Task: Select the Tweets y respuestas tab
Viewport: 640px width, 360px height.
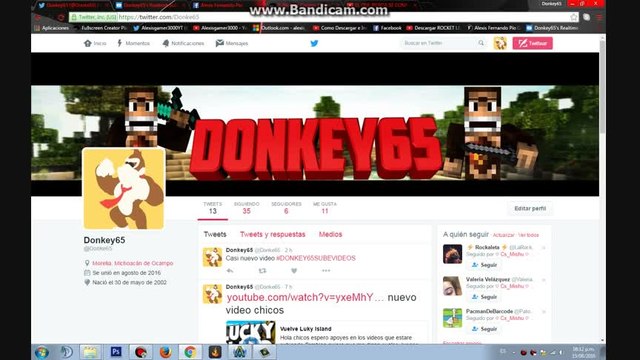Action: tap(272, 234)
